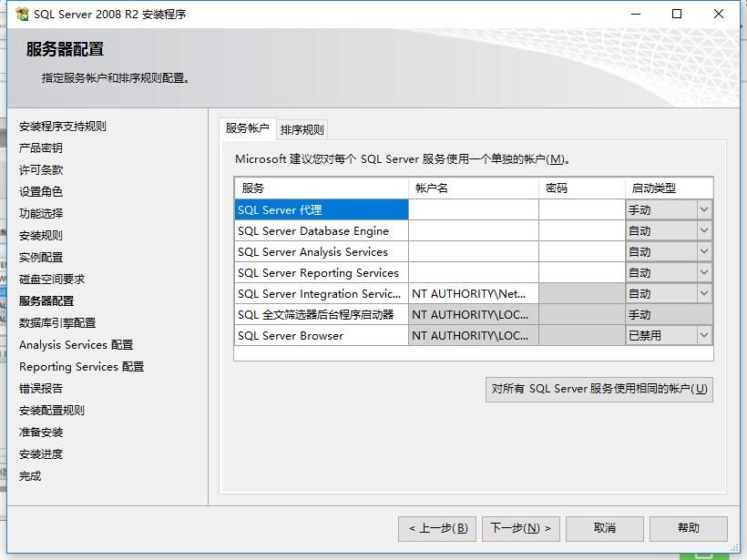747x560 pixels.
Task: Go back with 上一步(B) button
Action: pyautogui.click(x=437, y=528)
